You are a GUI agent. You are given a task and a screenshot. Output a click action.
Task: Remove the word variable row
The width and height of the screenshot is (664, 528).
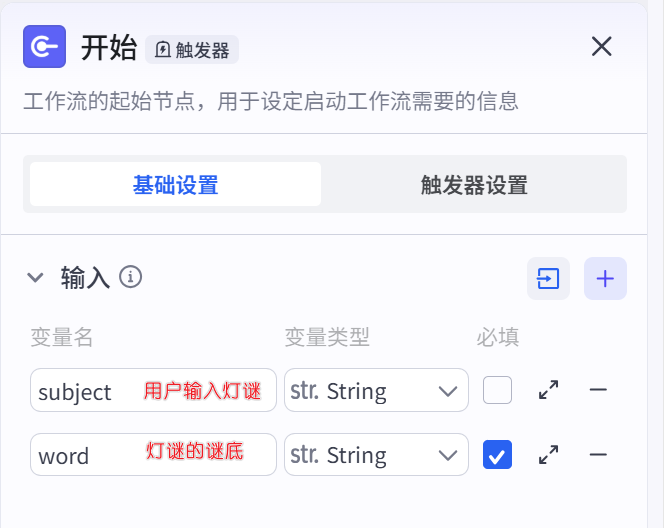point(598,455)
